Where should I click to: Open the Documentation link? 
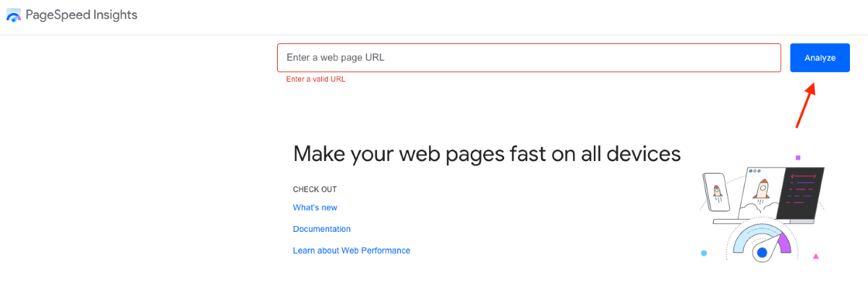[322, 229]
